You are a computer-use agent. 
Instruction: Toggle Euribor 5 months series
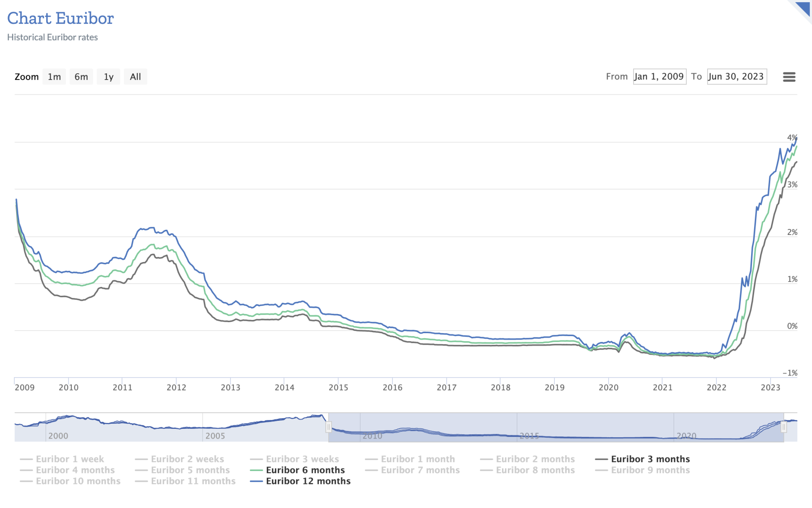[182, 470]
